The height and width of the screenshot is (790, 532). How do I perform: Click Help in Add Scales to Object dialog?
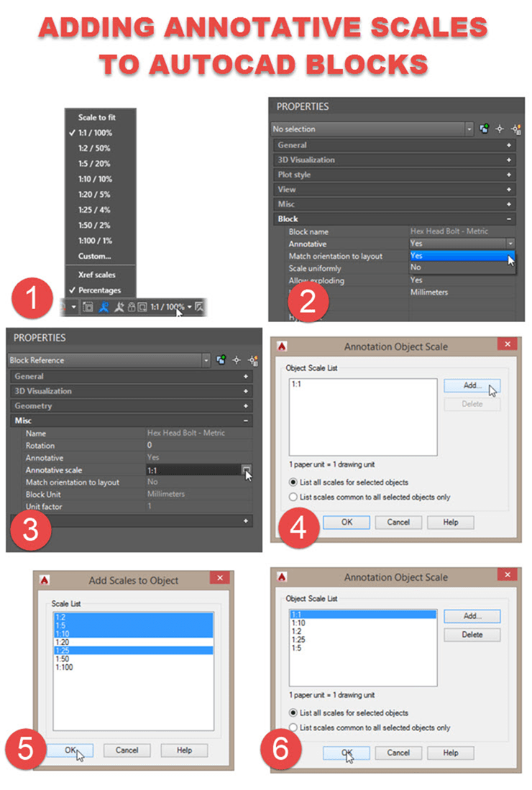click(184, 750)
